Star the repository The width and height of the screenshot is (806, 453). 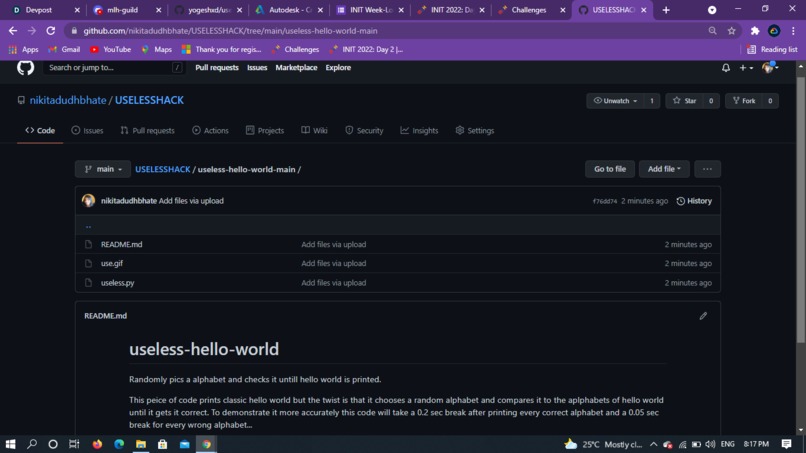tap(685, 101)
